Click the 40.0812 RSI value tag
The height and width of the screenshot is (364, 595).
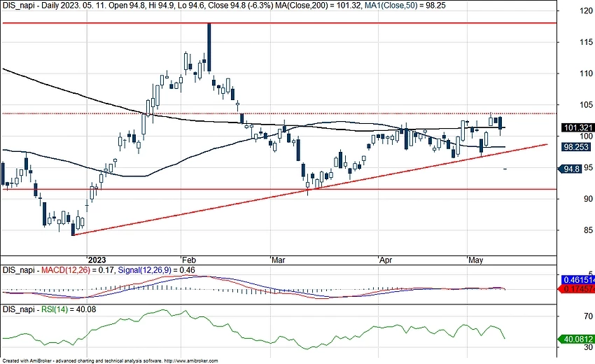(x=577, y=339)
